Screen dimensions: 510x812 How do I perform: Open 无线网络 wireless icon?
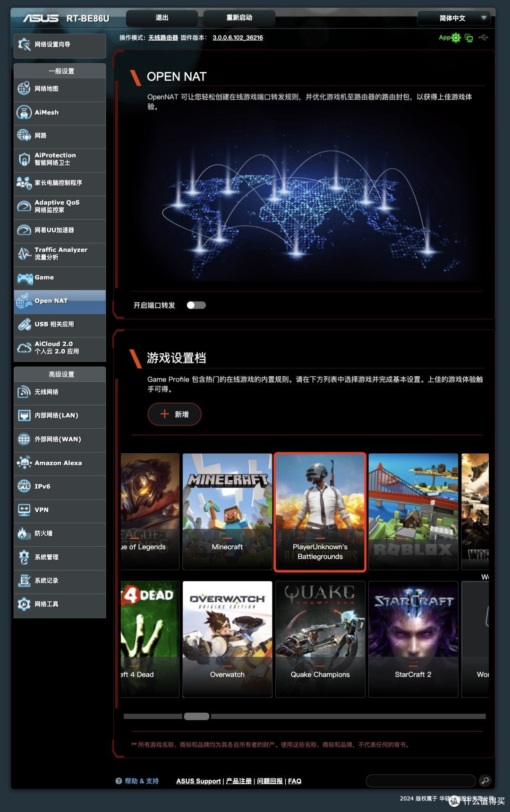(24, 392)
